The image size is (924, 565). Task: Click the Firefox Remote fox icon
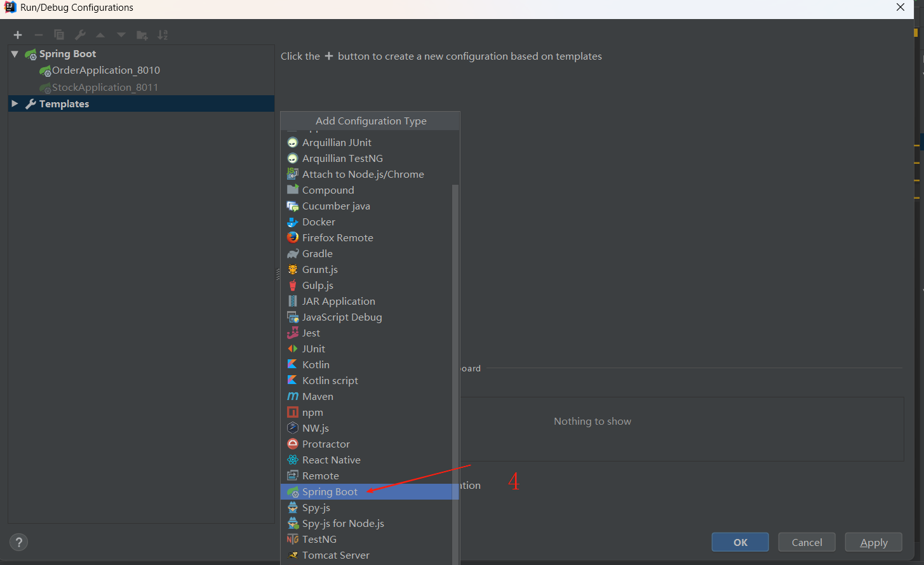point(293,237)
